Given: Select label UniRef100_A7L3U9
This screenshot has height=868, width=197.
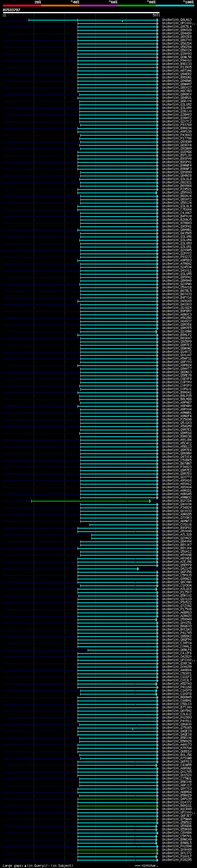Looking at the screenshot, I should point(176,535).
